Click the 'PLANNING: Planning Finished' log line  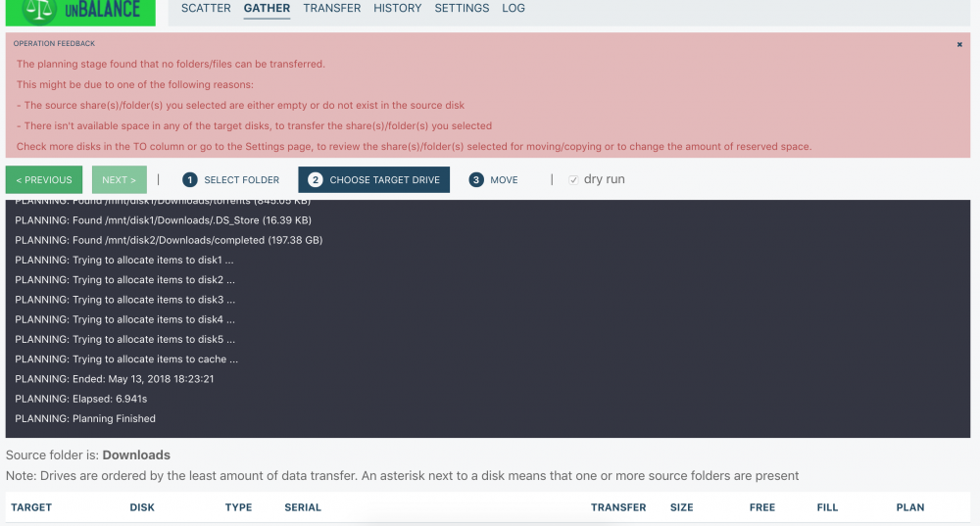[85, 418]
